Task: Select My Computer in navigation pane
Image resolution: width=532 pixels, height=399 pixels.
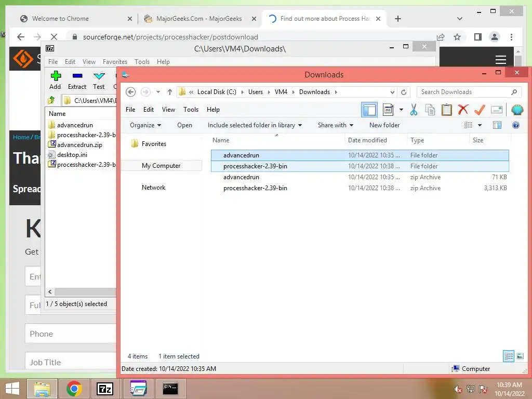Action: 161,166
